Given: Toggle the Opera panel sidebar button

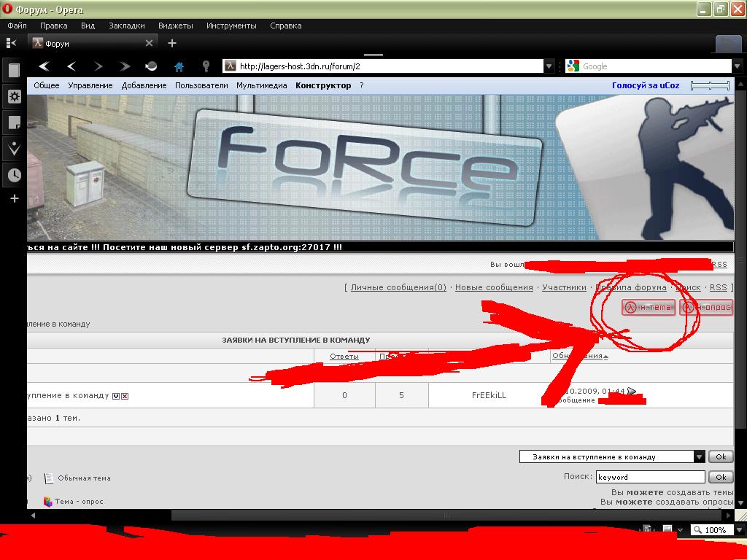Looking at the screenshot, I should click(12, 43).
